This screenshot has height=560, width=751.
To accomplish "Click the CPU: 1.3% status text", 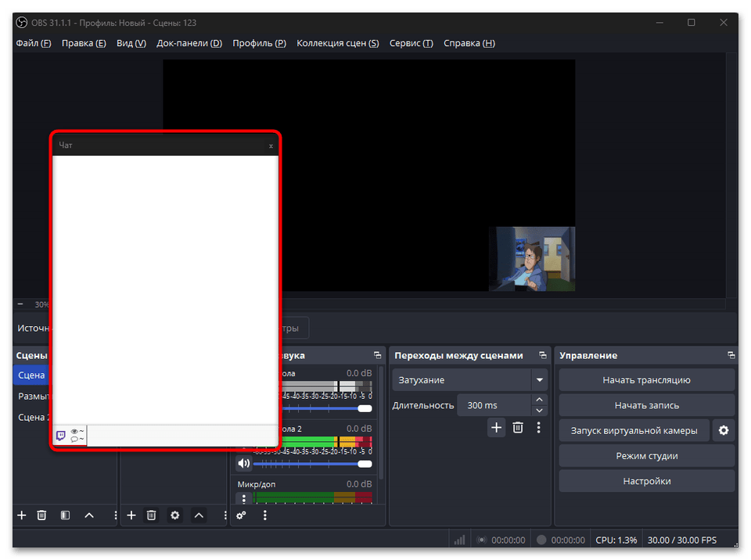I will [x=616, y=540].
